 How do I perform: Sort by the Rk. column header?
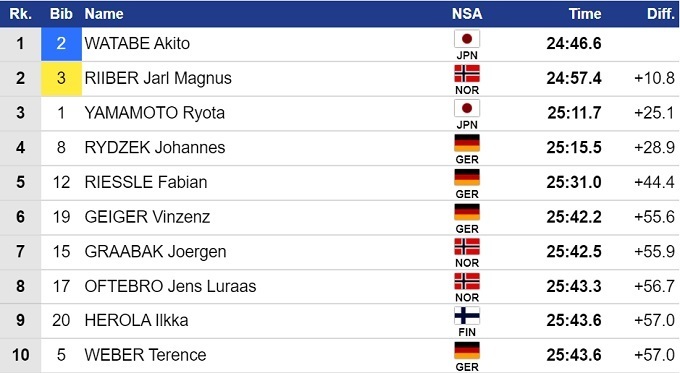pyautogui.click(x=20, y=14)
